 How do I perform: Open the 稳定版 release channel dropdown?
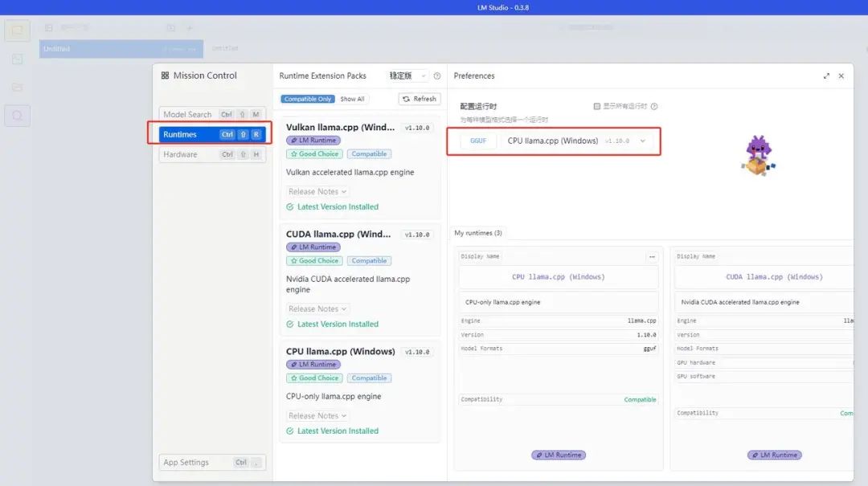[407, 76]
